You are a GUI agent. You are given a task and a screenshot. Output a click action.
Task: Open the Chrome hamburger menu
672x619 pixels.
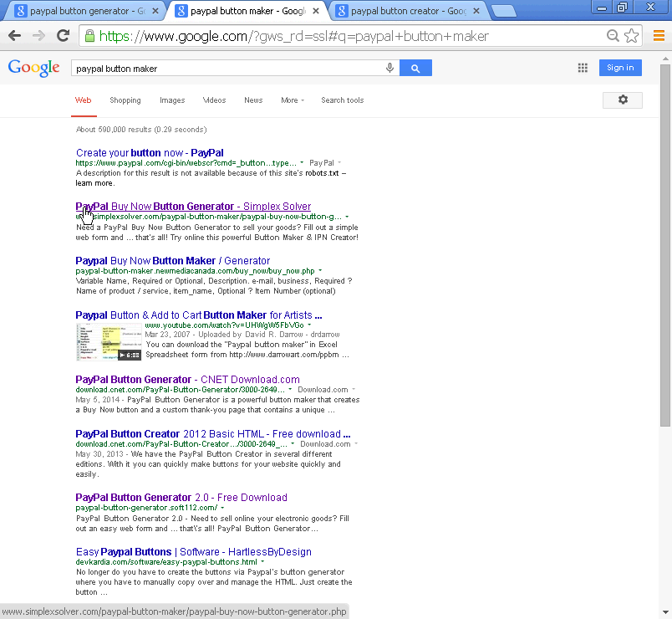click(659, 36)
